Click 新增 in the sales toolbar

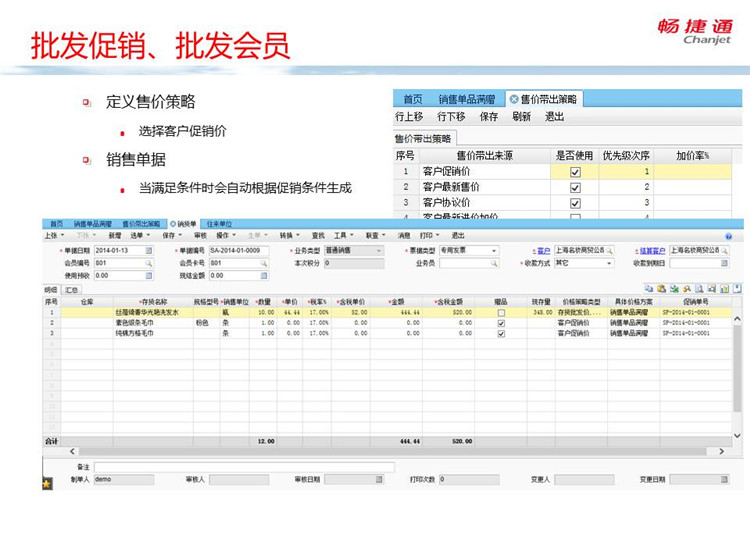pos(115,235)
